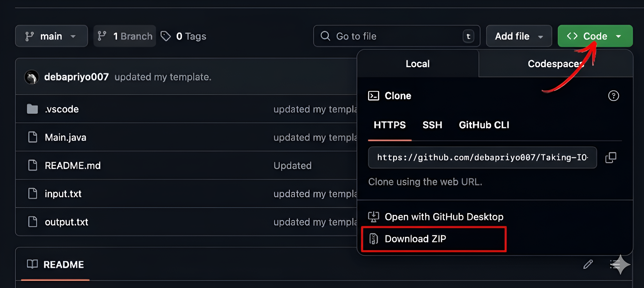The height and width of the screenshot is (288, 644).
Task: Open the Main.java file
Action: (x=65, y=138)
